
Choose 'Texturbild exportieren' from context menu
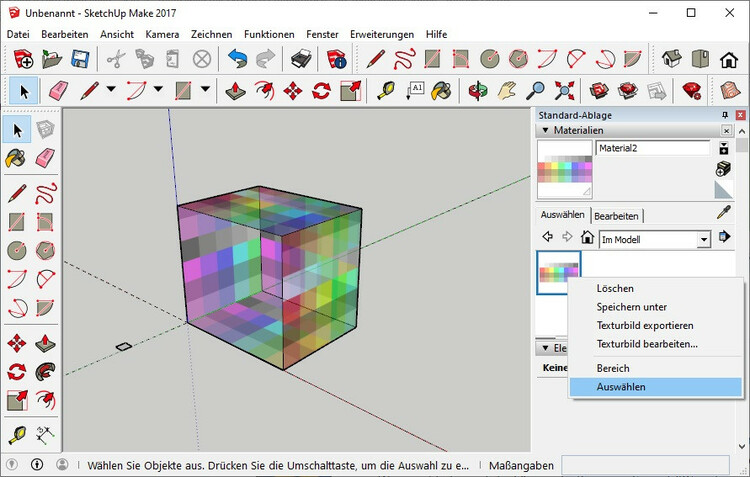[x=645, y=325]
